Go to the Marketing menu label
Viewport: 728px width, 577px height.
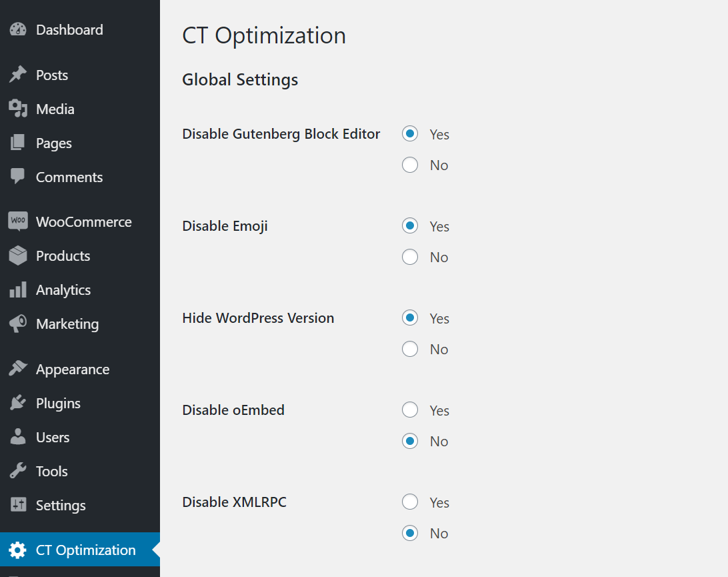(67, 324)
